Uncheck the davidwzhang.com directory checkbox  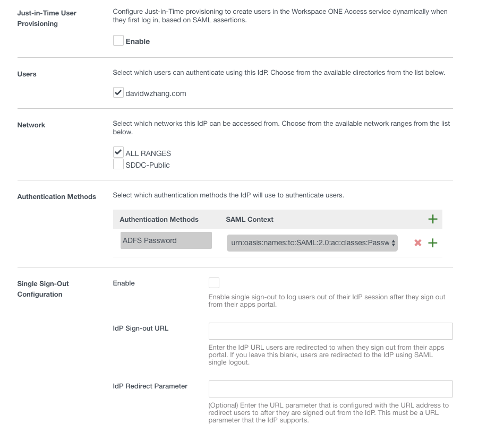click(118, 93)
